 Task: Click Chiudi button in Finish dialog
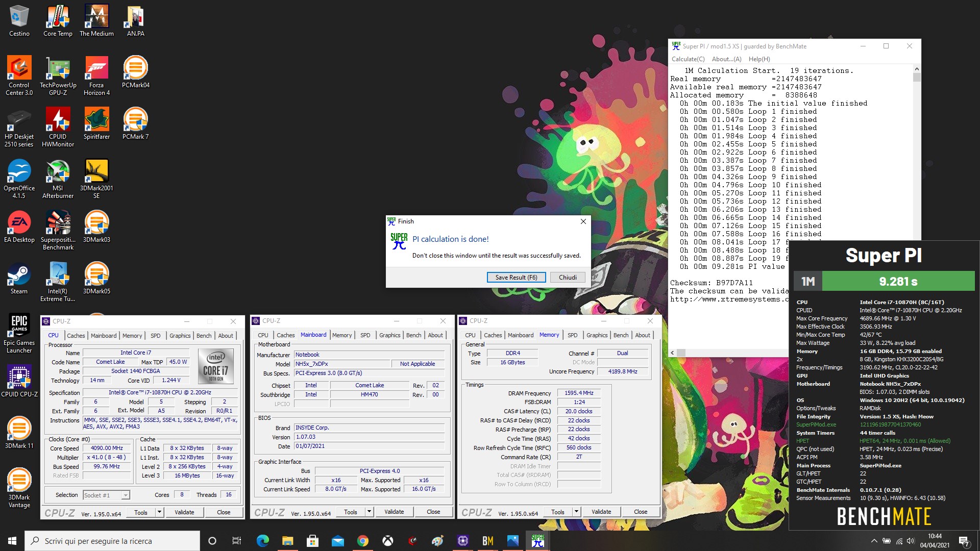568,277
